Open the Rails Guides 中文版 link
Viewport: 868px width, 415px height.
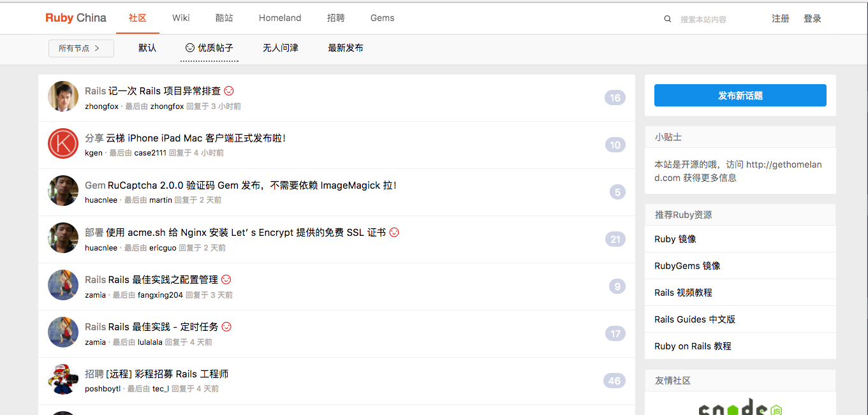coord(695,319)
